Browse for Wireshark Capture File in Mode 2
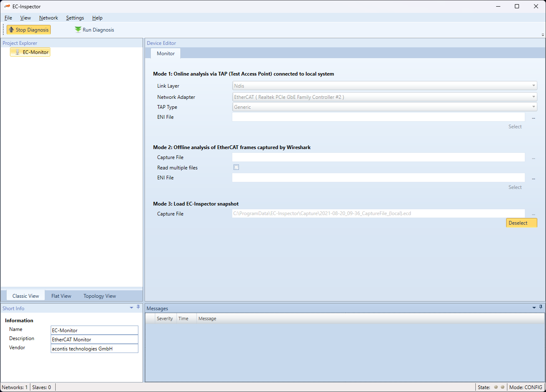This screenshot has height=392, width=546. pyautogui.click(x=533, y=158)
